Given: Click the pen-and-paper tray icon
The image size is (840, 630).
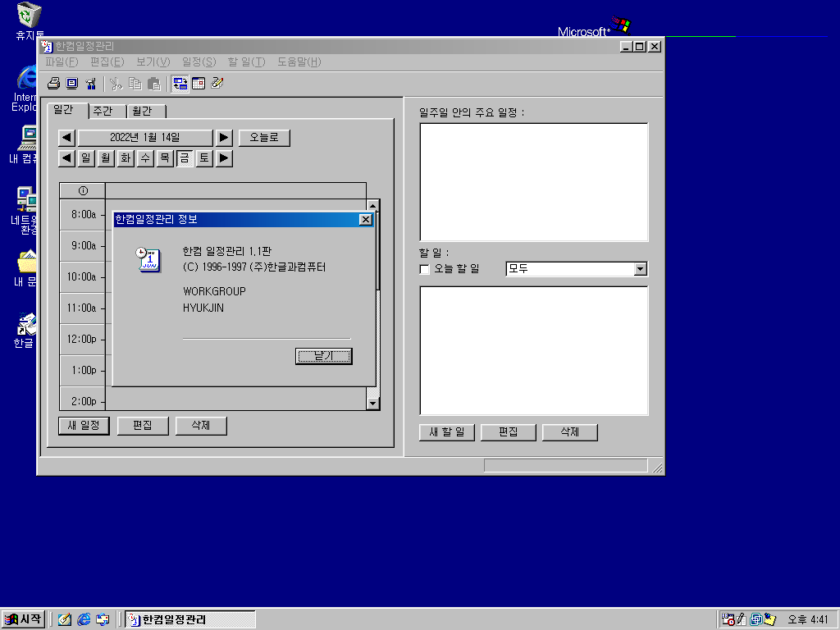Looking at the screenshot, I should coord(742,619).
